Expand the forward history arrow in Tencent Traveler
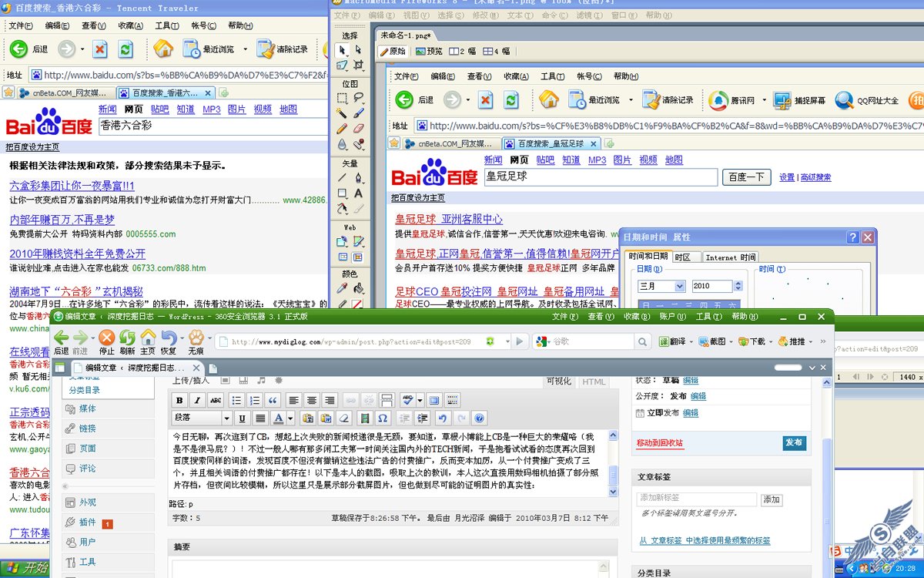 pyautogui.click(x=82, y=49)
